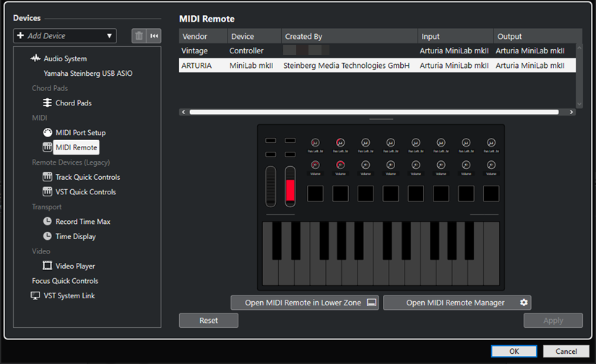Click the VST System Link monitor icon

point(35,295)
